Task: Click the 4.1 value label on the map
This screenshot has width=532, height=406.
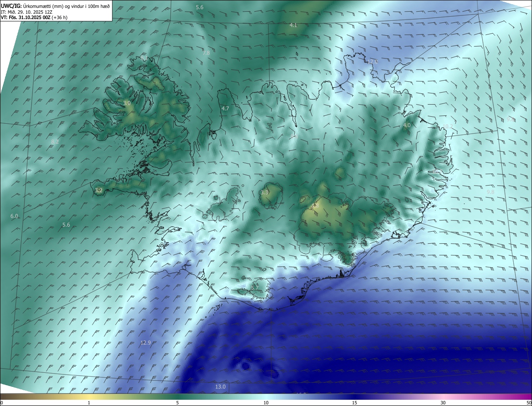Action: point(293,25)
